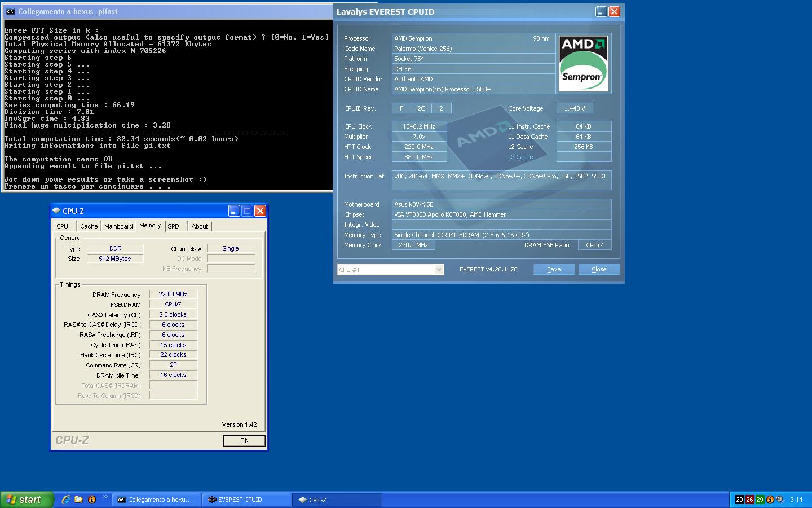812x508 pixels.
Task: Open the orange EVEREST info tray icon
Action: pos(770,500)
